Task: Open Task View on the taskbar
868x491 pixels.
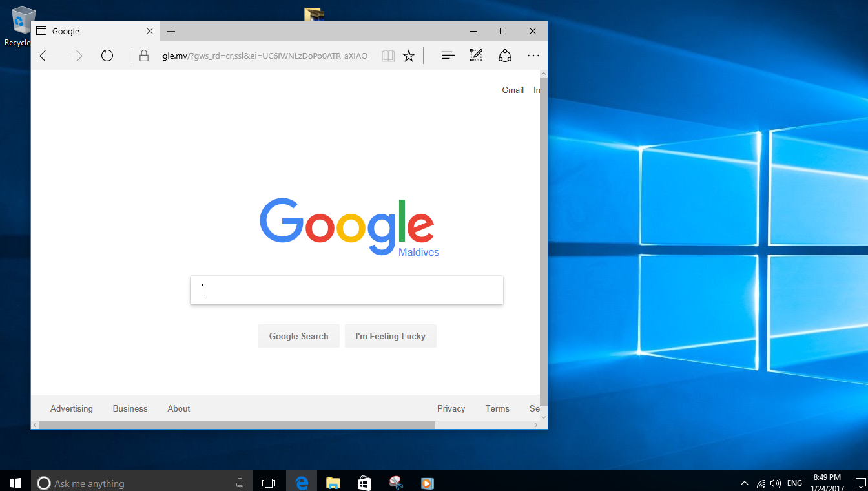Action: (x=269, y=483)
